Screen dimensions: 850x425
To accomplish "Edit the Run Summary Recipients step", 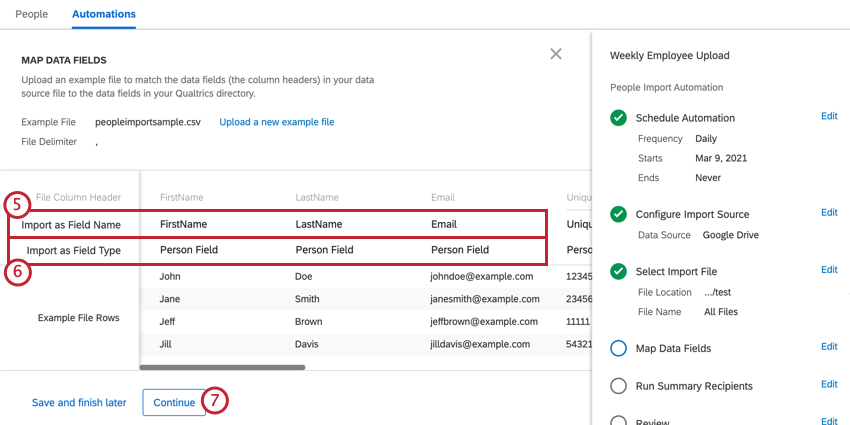I will [x=829, y=384].
